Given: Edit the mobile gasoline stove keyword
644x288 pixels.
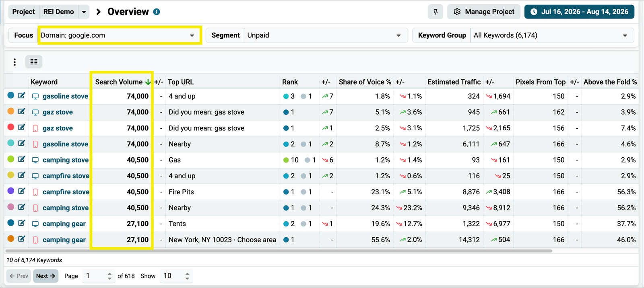Looking at the screenshot, I should coord(22,143).
